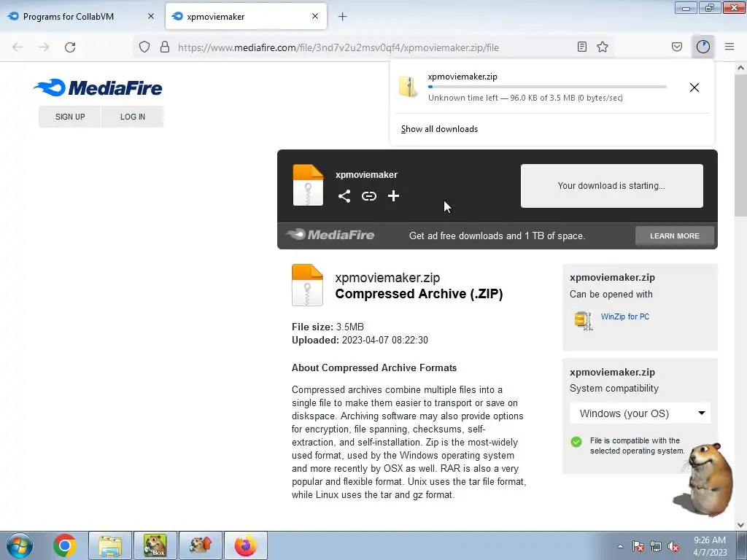This screenshot has height=560, width=747.
Task: Open Show all downloads
Action: pyautogui.click(x=439, y=129)
